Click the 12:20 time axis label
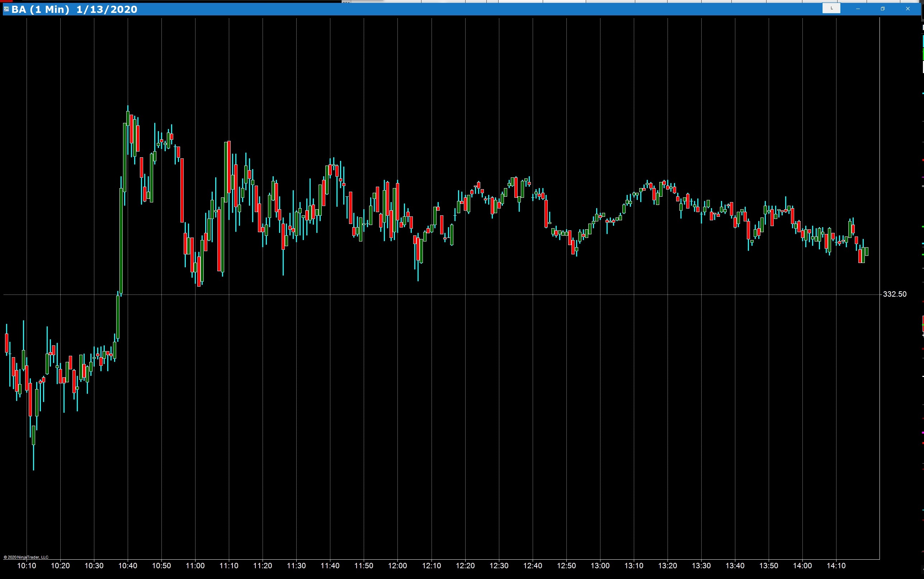The height and width of the screenshot is (579, 924). tap(465, 566)
